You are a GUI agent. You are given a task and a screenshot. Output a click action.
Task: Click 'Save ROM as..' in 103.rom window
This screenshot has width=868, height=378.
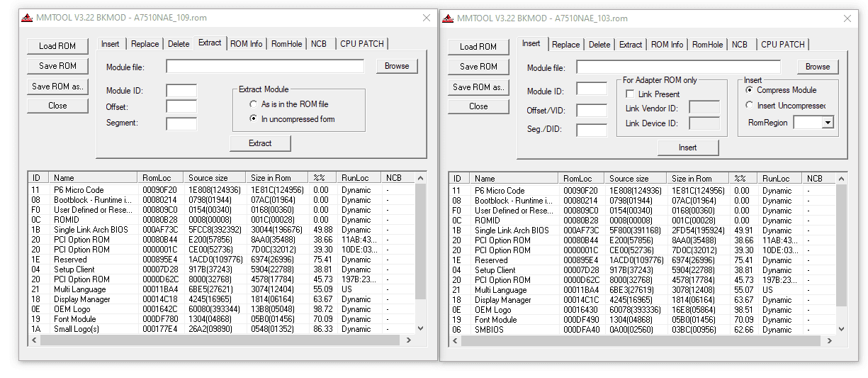coord(478,87)
